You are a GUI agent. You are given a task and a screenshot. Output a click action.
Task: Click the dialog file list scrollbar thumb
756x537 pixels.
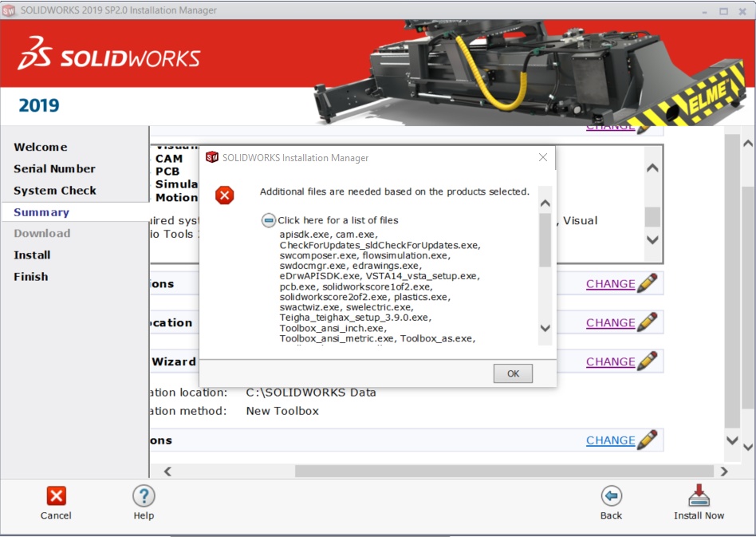point(545,240)
